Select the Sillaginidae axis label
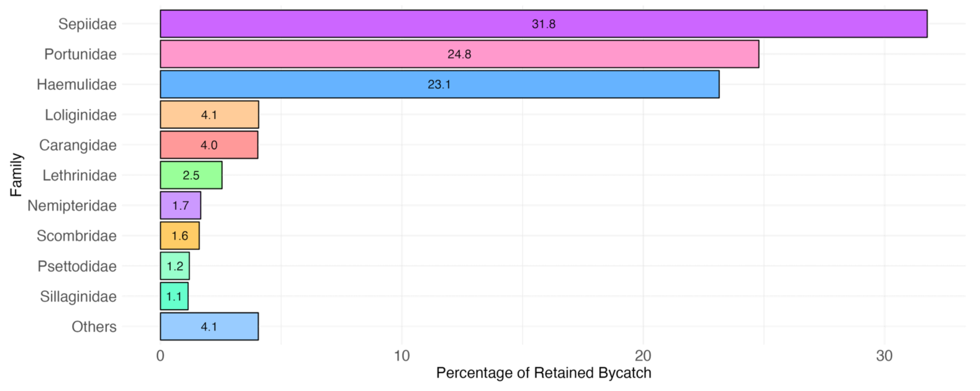Viewport: 980px width, 391px height. [x=78, y=296]
